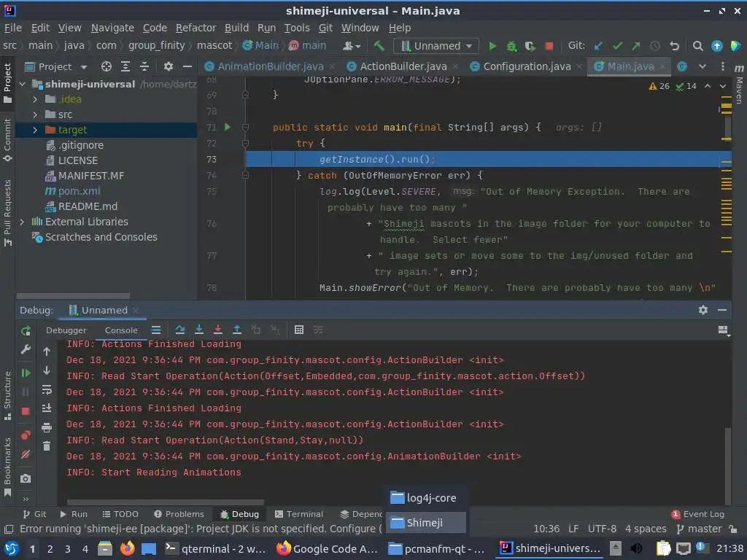The height and width of the screenshot is (560, 747).
Task: Select the Shimeji folder popup item
Action: click(426, 523)
